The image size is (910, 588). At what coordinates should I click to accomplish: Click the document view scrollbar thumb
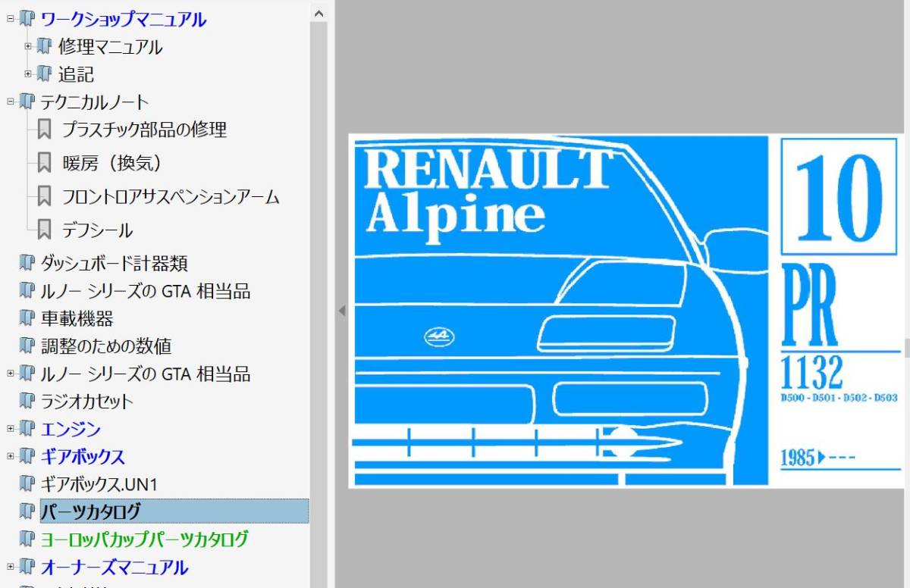tap(907, 348)
